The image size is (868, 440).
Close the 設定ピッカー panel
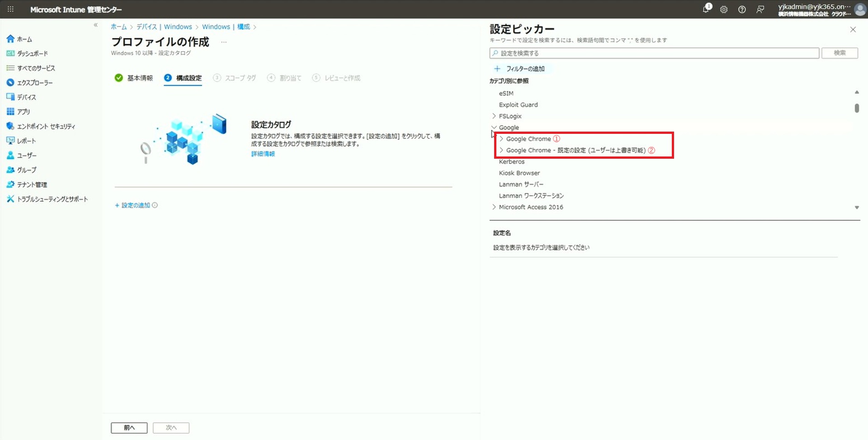[853, 30]
